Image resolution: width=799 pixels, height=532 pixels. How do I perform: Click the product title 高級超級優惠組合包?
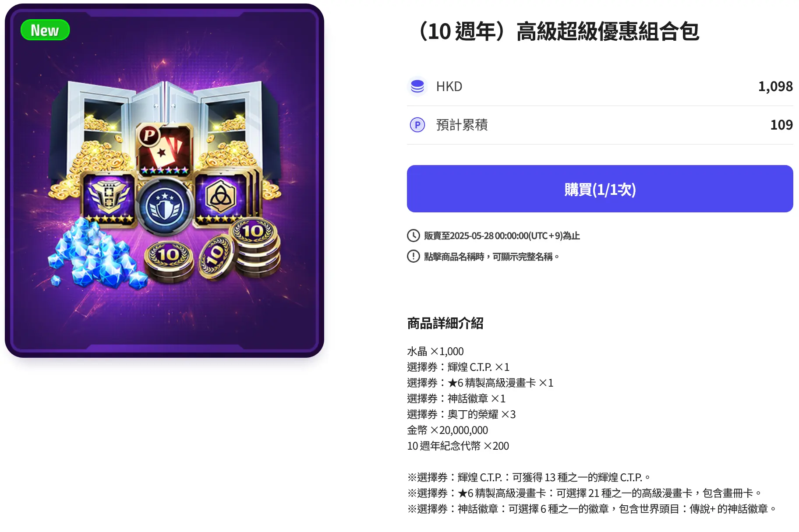point(608,32)
